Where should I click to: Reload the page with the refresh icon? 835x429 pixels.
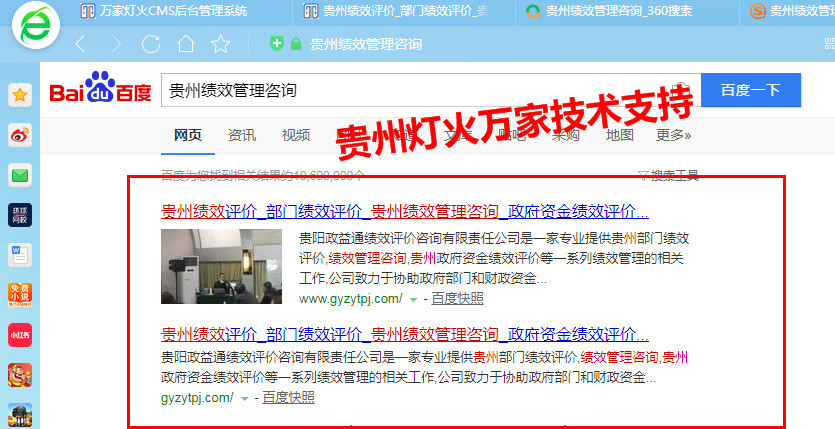(151, 44)
